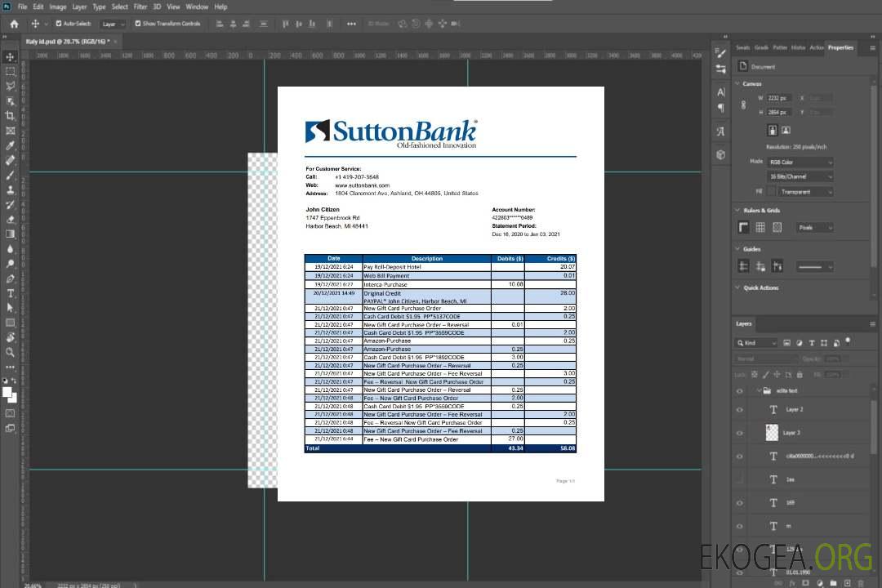This screenshot has height=588, width=882.
Task: Switch to the Actions tab
Action: coord(817,48)
